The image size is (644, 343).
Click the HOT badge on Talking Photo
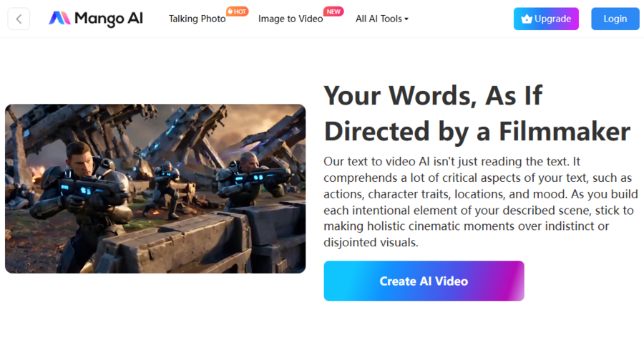point(237,11)
